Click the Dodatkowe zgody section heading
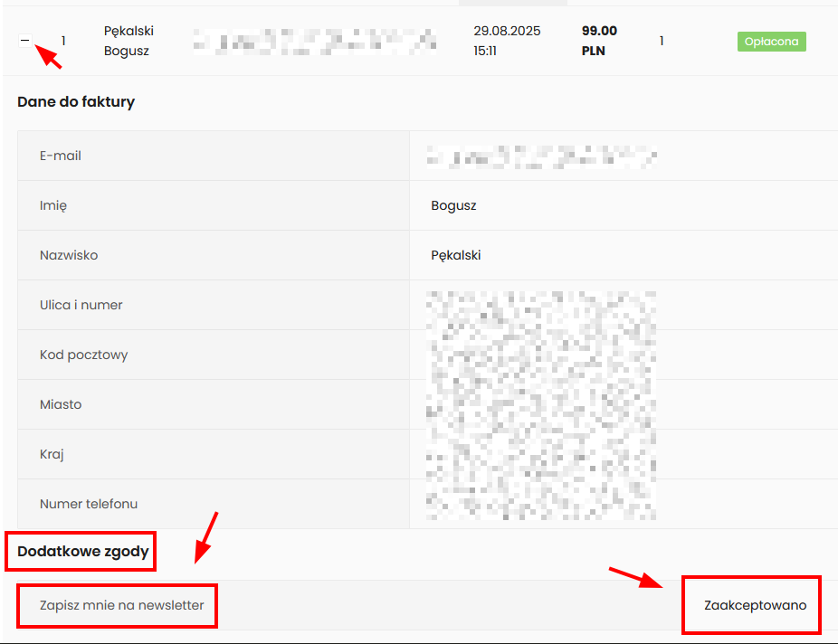 pos(82,551)
